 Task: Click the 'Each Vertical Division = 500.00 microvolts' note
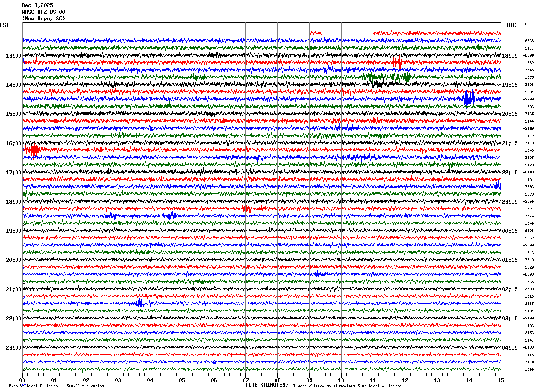tap(56, 386)
